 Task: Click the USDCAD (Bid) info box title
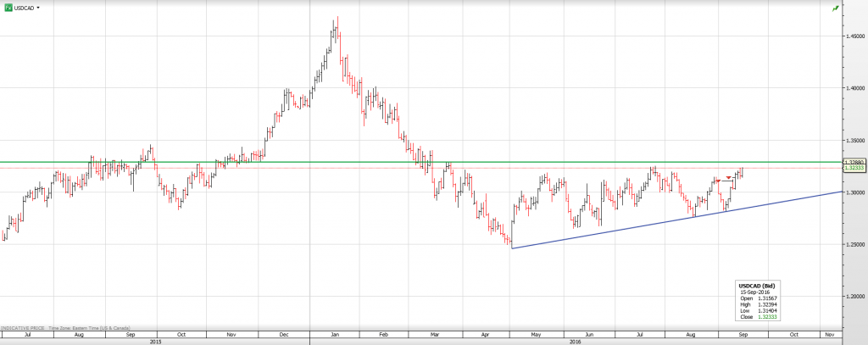point(757,286)
